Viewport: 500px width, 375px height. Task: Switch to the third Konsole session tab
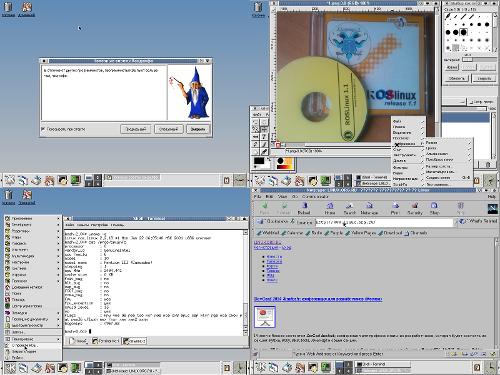[x=134, y=341]
